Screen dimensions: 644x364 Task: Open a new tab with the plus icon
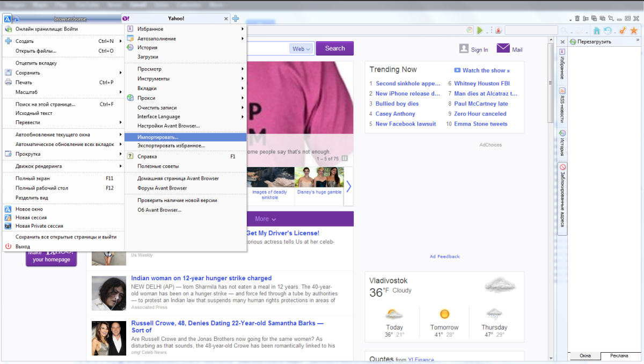(x=235, y=19)
